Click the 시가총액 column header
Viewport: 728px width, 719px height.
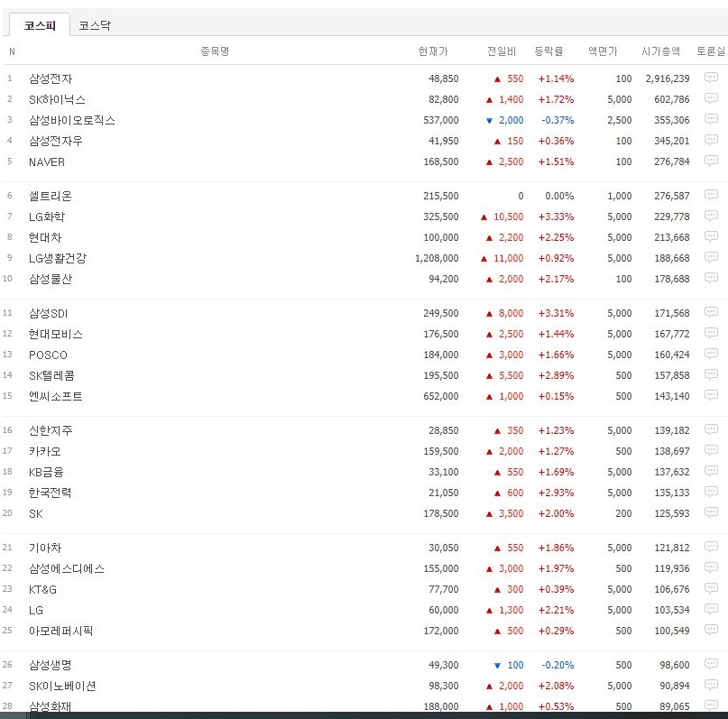[660, 51]
